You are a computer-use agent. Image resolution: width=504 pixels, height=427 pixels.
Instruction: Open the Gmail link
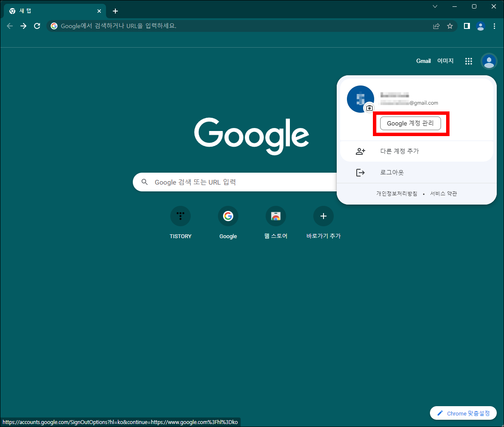tap(423, 61)
